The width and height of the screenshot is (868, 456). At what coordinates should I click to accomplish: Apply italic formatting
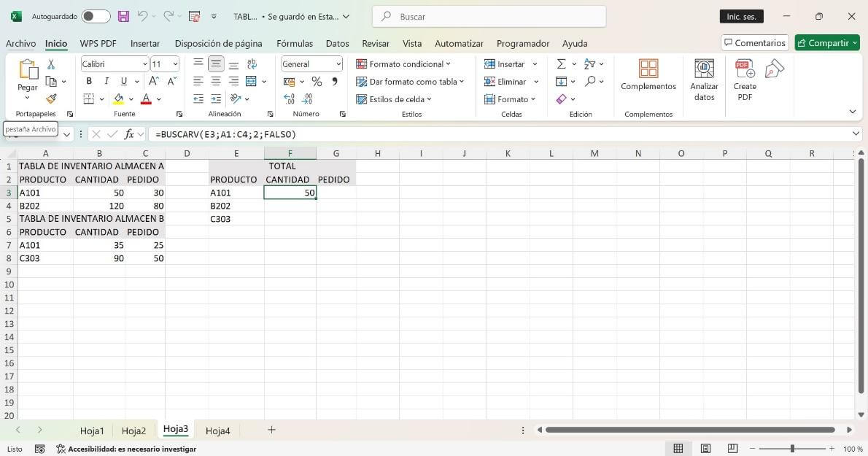coord(106,81)
